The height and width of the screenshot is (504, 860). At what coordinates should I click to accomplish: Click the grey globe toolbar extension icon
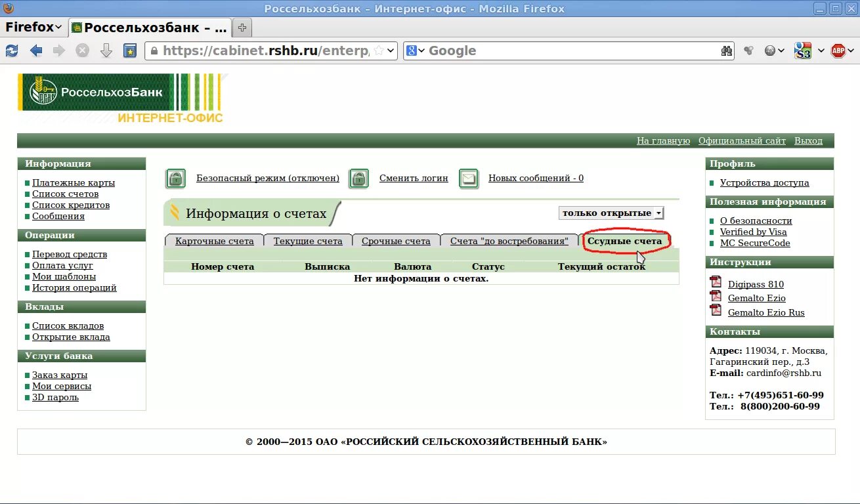(x=770, y=51)
